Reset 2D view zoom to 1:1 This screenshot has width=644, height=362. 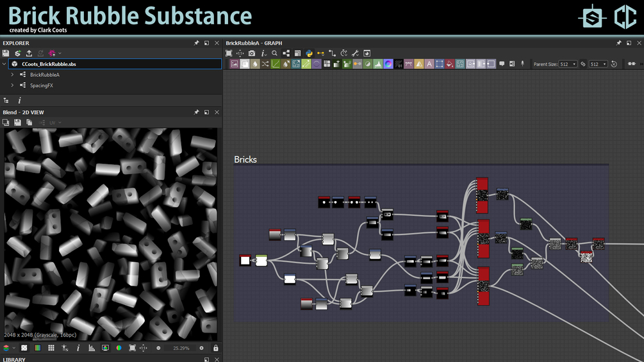(x=144, y=348)
